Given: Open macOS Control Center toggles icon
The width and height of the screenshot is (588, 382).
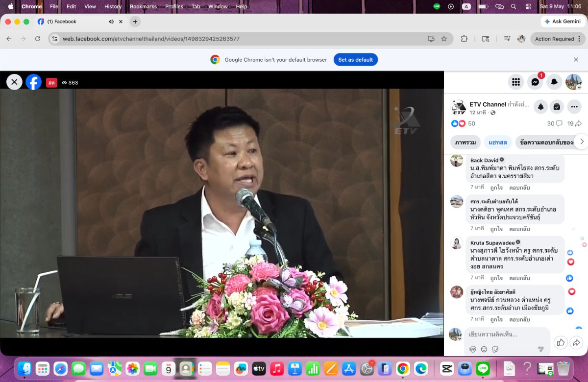Looking at the screenshot, I should pyautogui.click(x=528, y=6).
